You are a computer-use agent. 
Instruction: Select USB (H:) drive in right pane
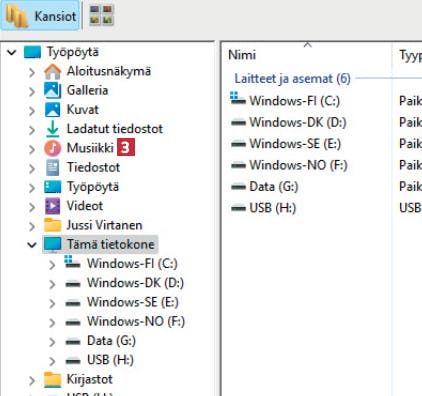tap(264, 208)
